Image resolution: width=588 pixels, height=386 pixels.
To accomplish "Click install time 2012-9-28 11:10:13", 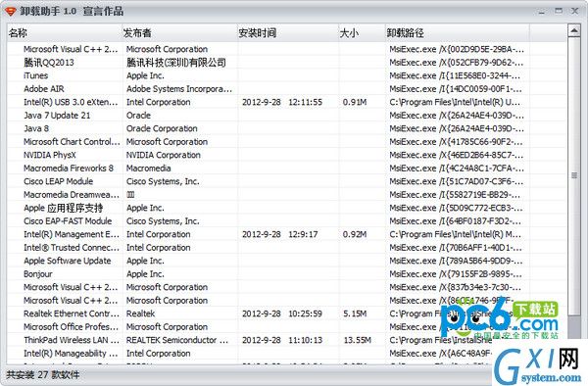I will click(x=282, y=340).
